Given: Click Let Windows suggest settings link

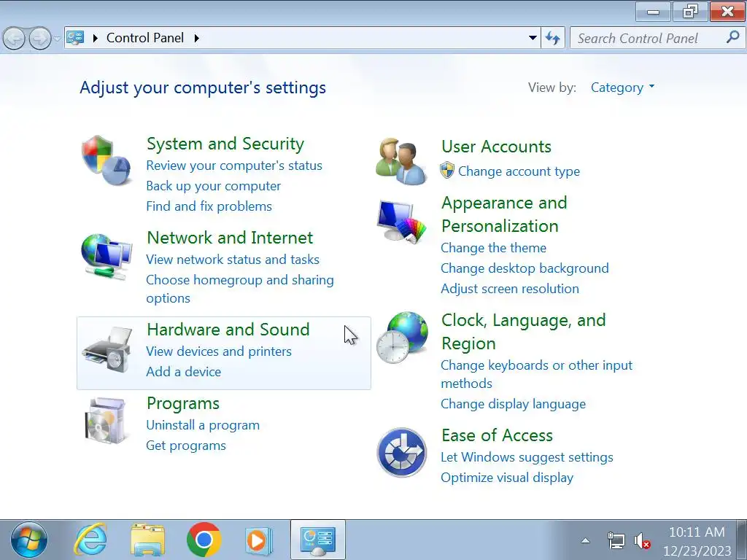Looking at the screenshot, I should pyautogui.click(x=527, y=457).
